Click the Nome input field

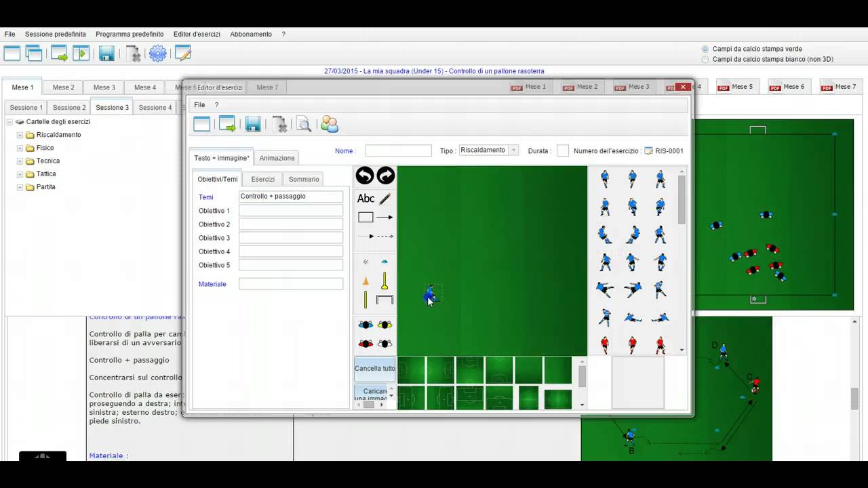(399, 150)
